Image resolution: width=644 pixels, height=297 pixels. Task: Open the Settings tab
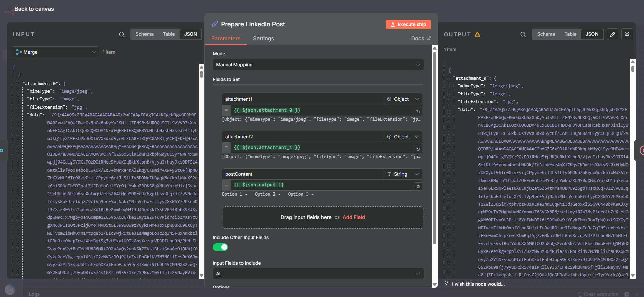[x=263, y=39]
